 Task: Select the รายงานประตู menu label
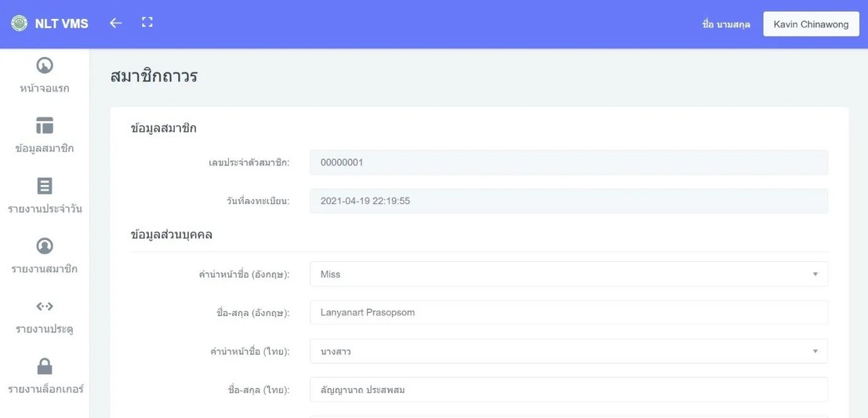[45, 329]
